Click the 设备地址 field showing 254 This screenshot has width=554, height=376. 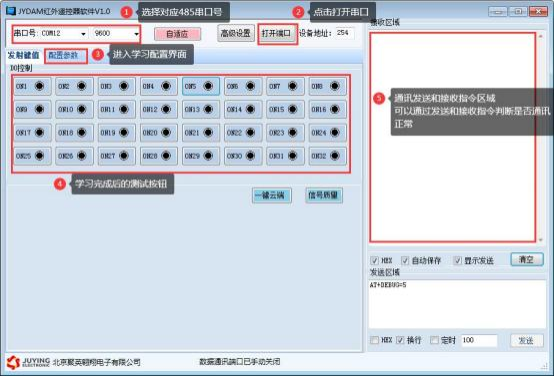(345, 33)
